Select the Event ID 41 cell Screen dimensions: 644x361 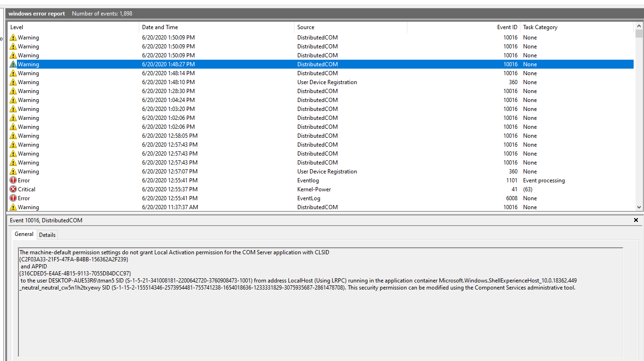514,189
